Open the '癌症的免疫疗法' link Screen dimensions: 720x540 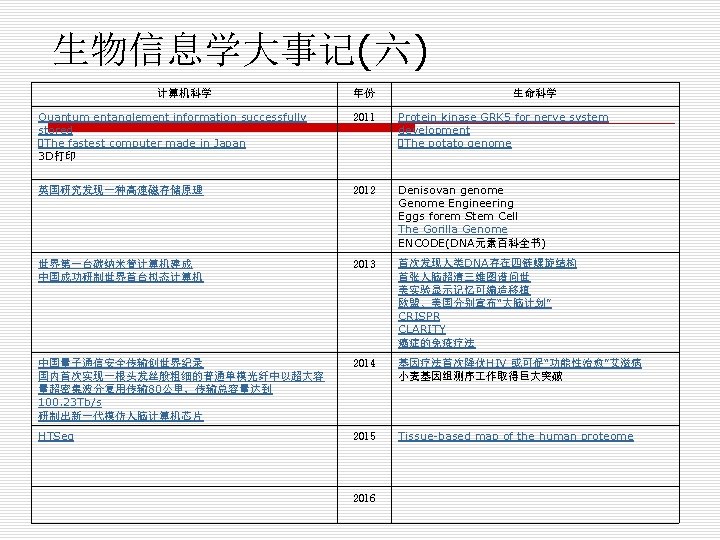pyautogui.click(x=437, y=343)
